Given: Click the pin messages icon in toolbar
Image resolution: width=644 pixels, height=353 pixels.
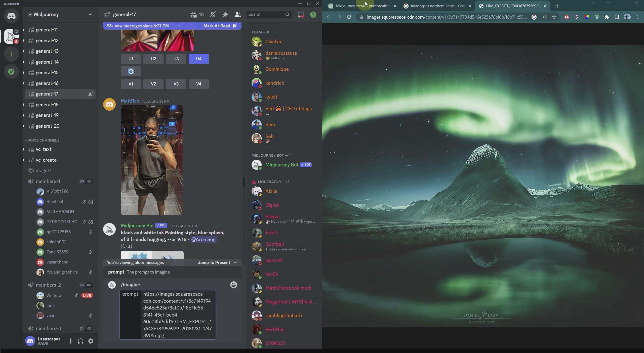Looking at the screenshot, I should tap(225, 14).
